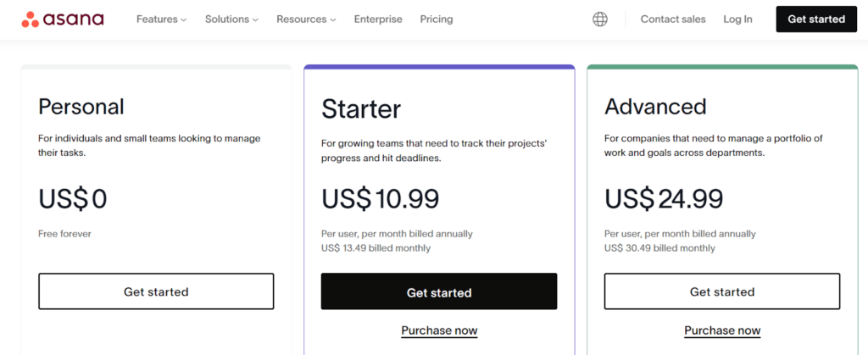Get started with the Advanced plan
The height and width of the screenshot is (355, 868).
[722, 291]
